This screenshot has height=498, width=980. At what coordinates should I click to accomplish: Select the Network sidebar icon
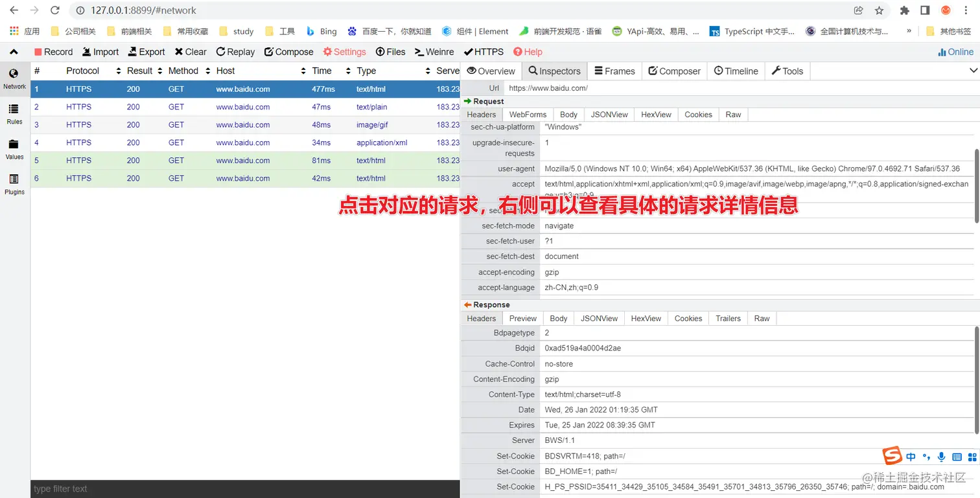point(14,79)
